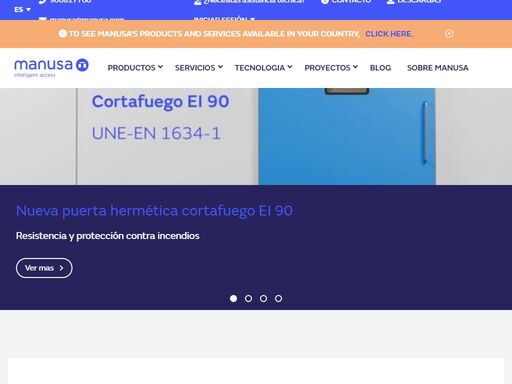Screen dimensions: 512x384
Task: Open Nueva puerta hermética cortafuego EI 90 heading
Action: click(154, 211)
